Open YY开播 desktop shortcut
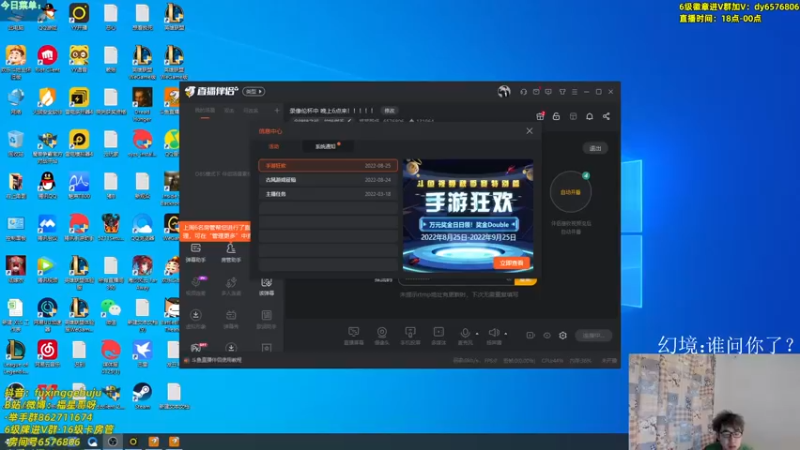 pyautogui.click(x=79, y=17)
